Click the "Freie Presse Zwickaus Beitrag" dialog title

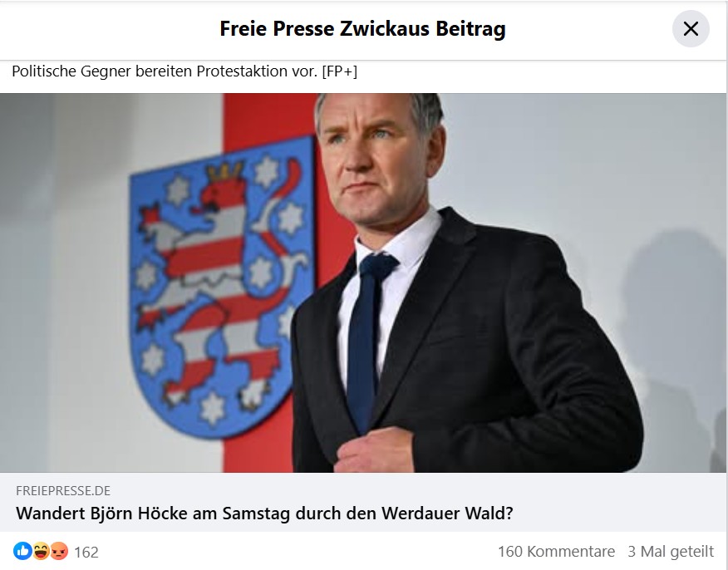pyautogui.click(x=362, y=29)
